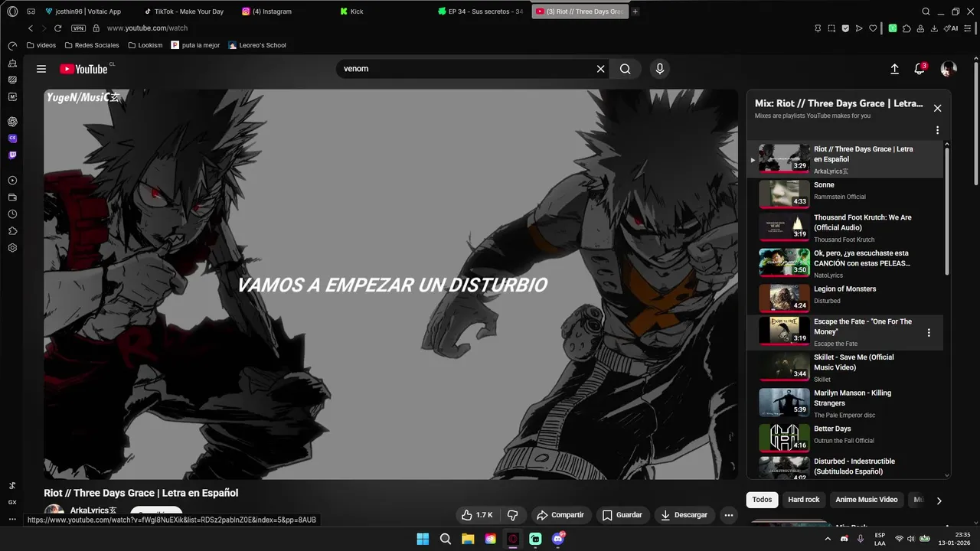Open sidebar extensions cube icon
The height and width of the screenshot is (551, 980).
pyautogui.click(x=12, y=231)
